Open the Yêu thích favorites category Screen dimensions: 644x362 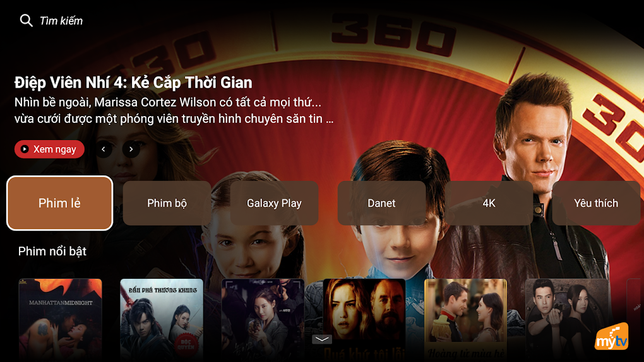pyautogui.click(x=596, y=203)
